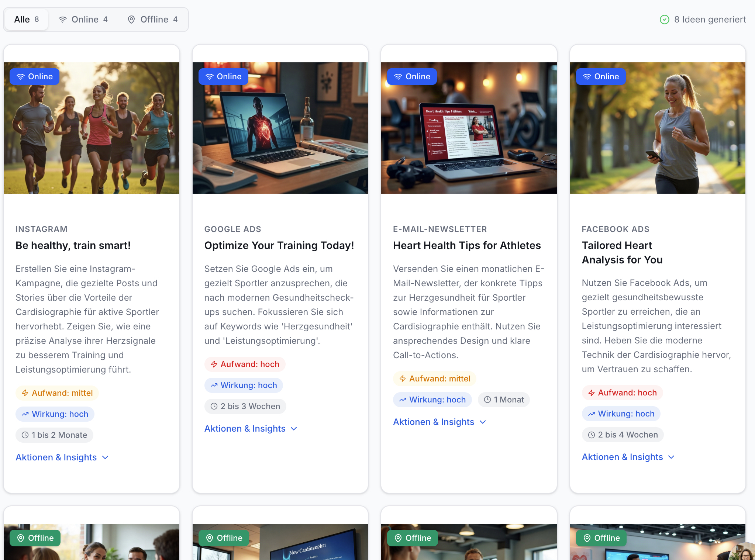Screen dimensions: 755x560
Task: Click the Wirkung: hoch tag on the Google Ads card
Action: point(244,385)
